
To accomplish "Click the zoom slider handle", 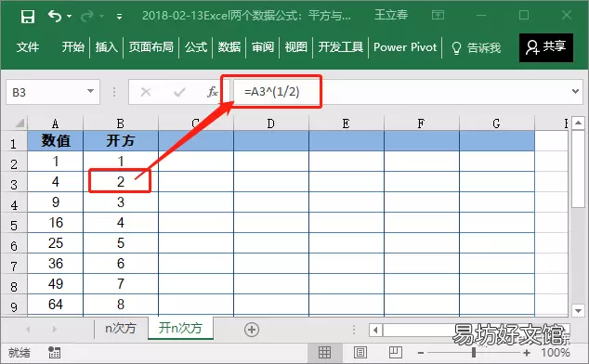I will pos(474,352).
